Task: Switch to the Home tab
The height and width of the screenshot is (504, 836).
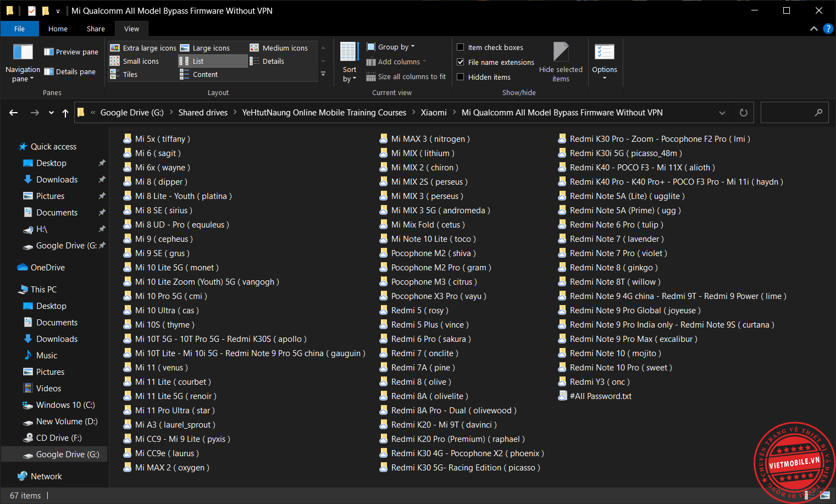Action: pos(58,29)
